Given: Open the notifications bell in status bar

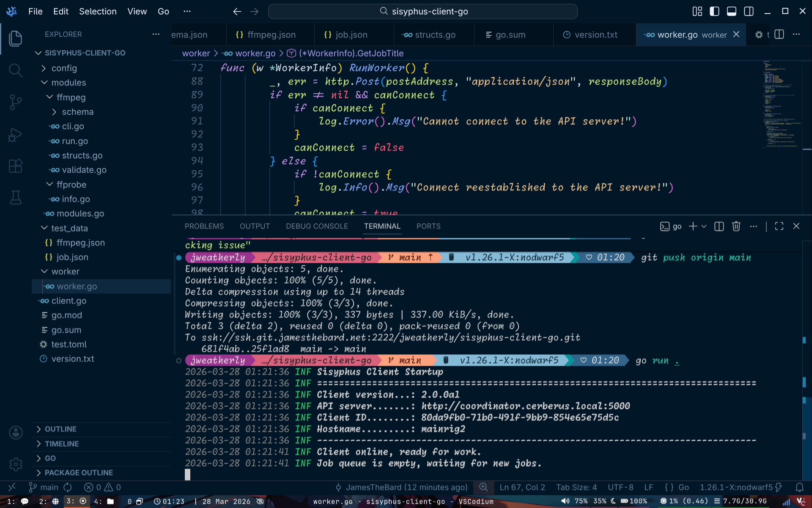Looking at the screenshot, I should (x=799, y=487).
